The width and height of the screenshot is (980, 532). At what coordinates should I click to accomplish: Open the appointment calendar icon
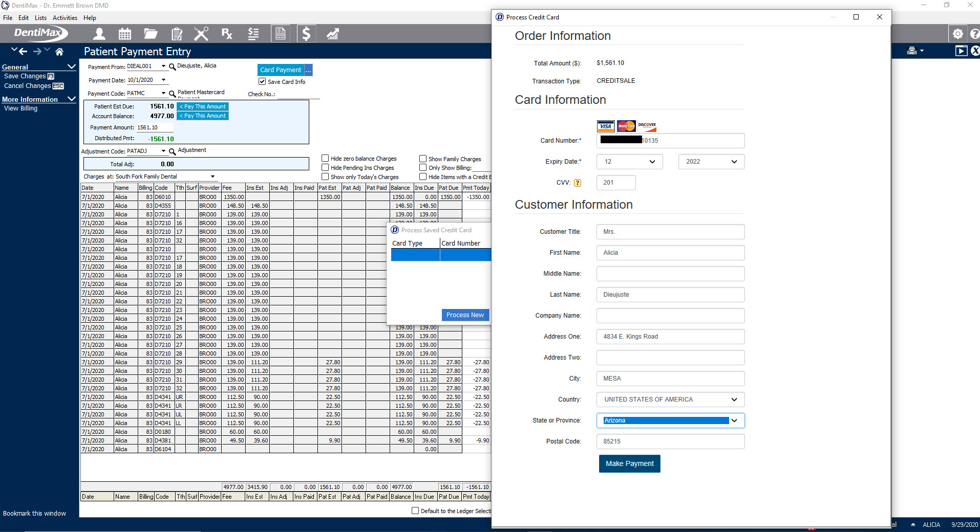pos(124,33)
